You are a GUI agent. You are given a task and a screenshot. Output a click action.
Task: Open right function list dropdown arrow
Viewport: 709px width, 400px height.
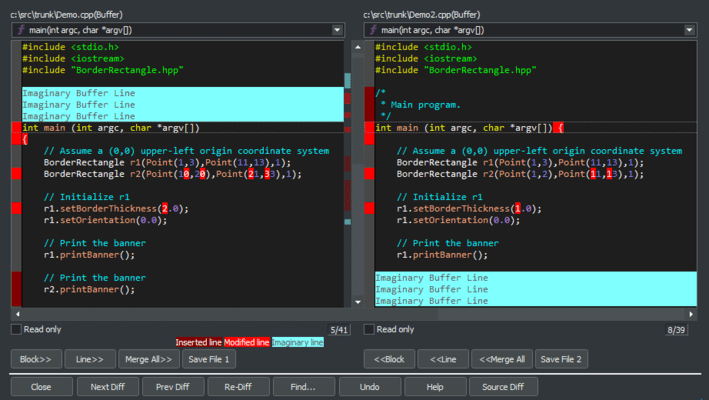click(689, 30)
